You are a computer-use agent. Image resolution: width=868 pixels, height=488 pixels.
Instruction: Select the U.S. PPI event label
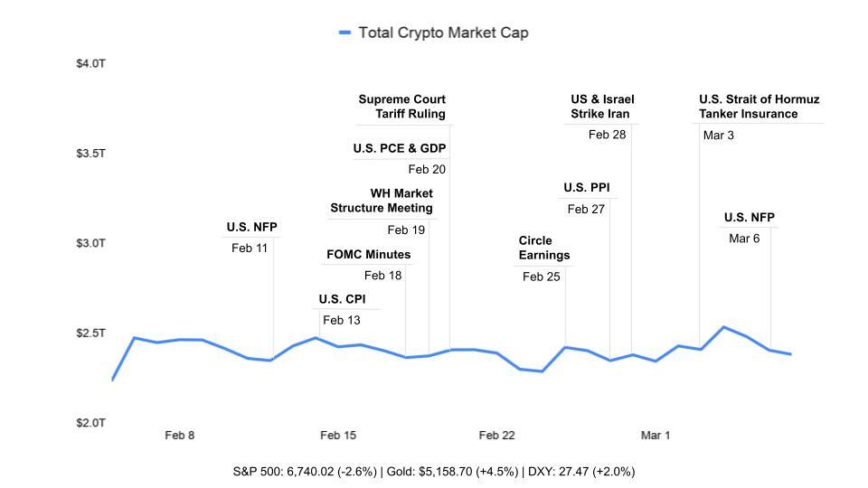(586, 188)
